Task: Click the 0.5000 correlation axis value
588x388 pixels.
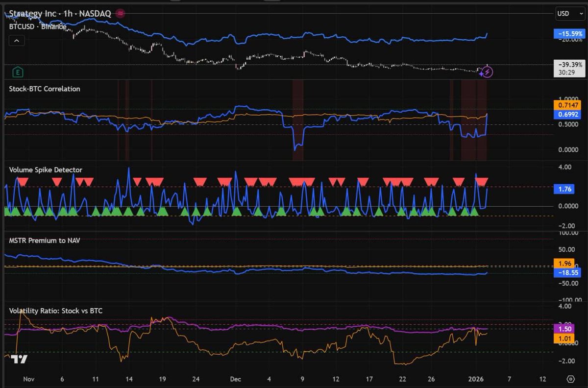Action: [x=568, y=124]
